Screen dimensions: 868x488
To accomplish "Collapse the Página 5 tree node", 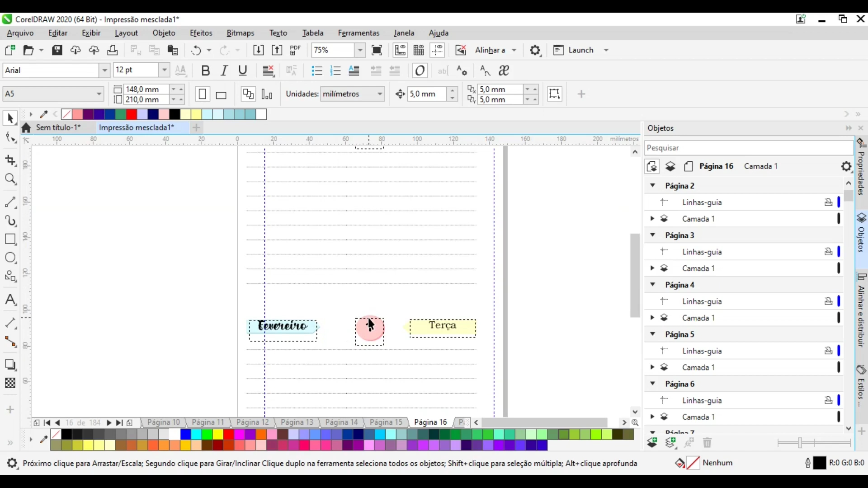I will (652, 334).
